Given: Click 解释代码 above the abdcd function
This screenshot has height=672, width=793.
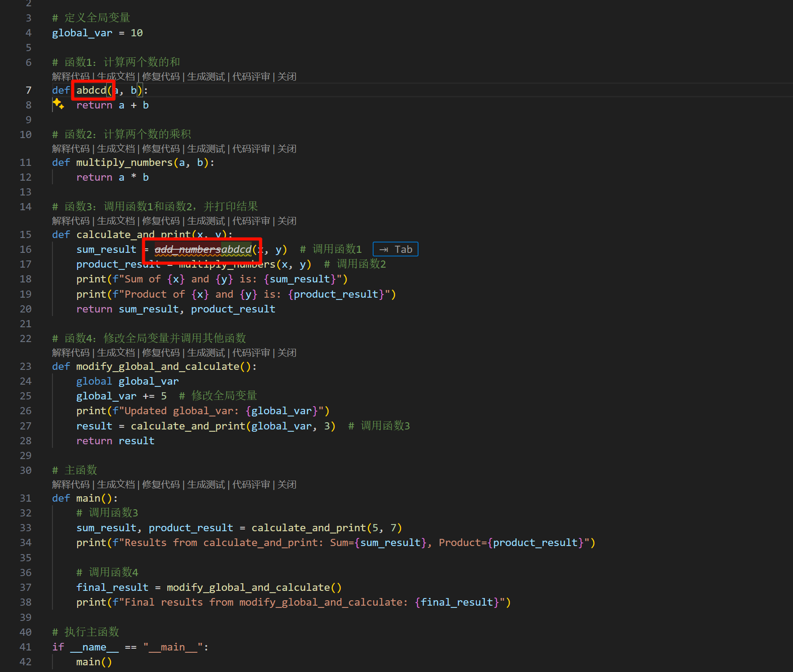Looking at the screenshot, I should 71,77.
